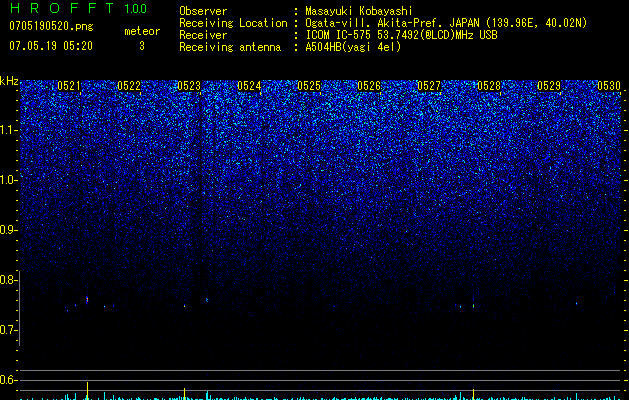629x400 pixels.
Task: Click the 0524 time marker
Action: pyautogui.click(x=249, y=86)
